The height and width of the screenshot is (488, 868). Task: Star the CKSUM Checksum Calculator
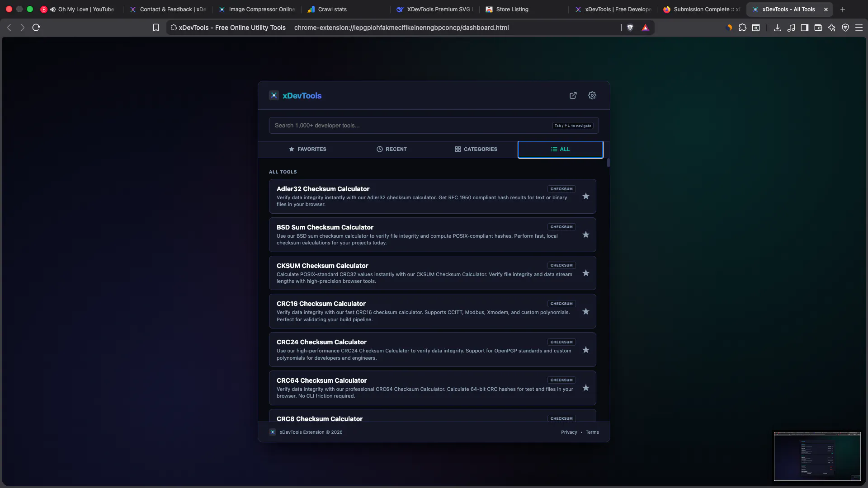click(586, 273)
